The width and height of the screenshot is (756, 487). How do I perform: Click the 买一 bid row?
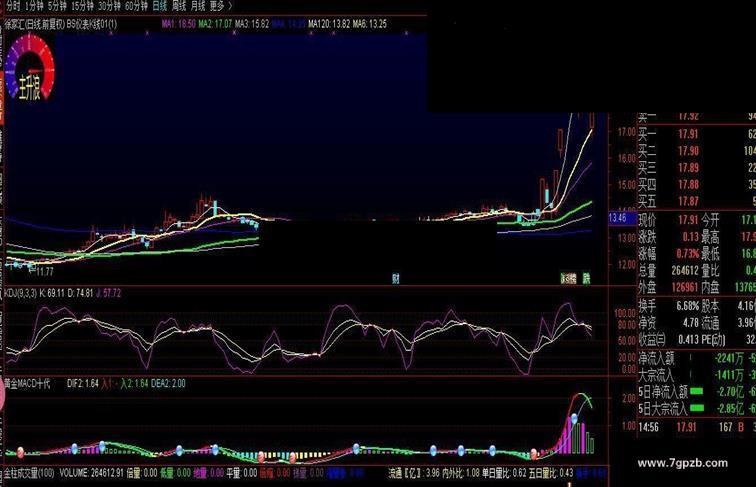[x=697, y=134]
